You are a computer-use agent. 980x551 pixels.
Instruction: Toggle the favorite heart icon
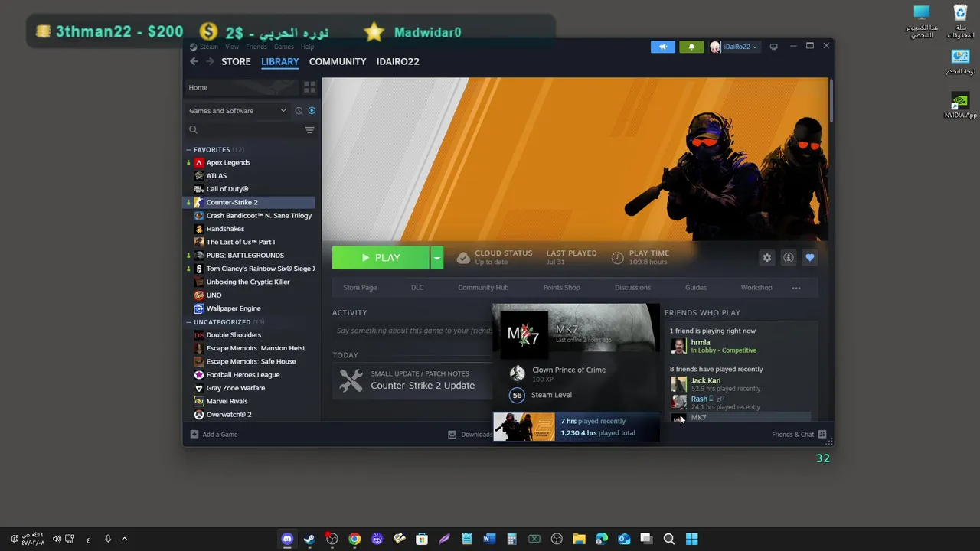click(809, 258)
